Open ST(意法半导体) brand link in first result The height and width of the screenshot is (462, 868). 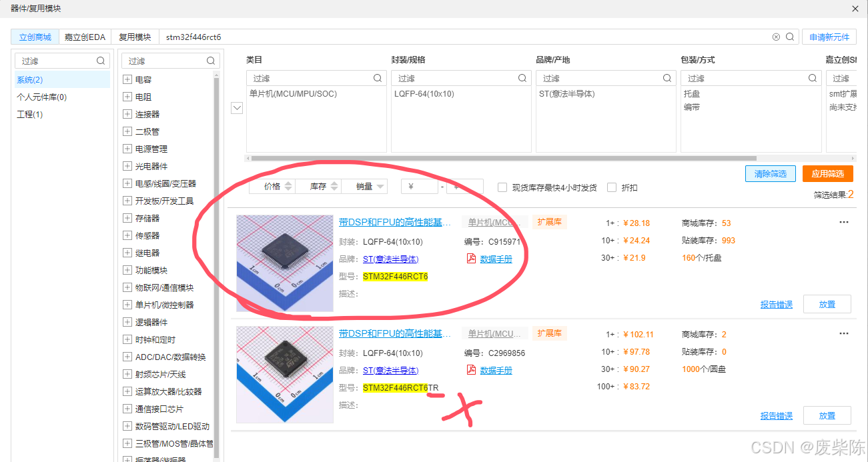(391, 259)
